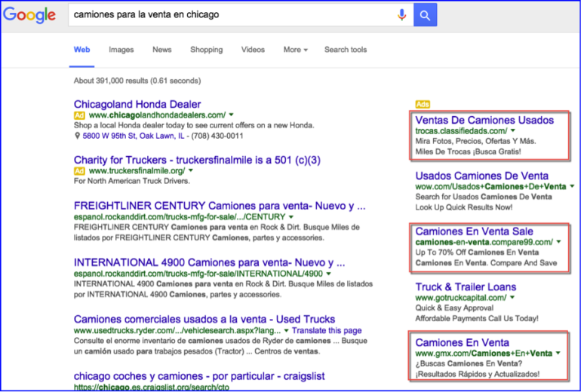Click the blue search magnifier button
Image resolution: width=581 pixels, height=392 pixels.
click(425, 15)
